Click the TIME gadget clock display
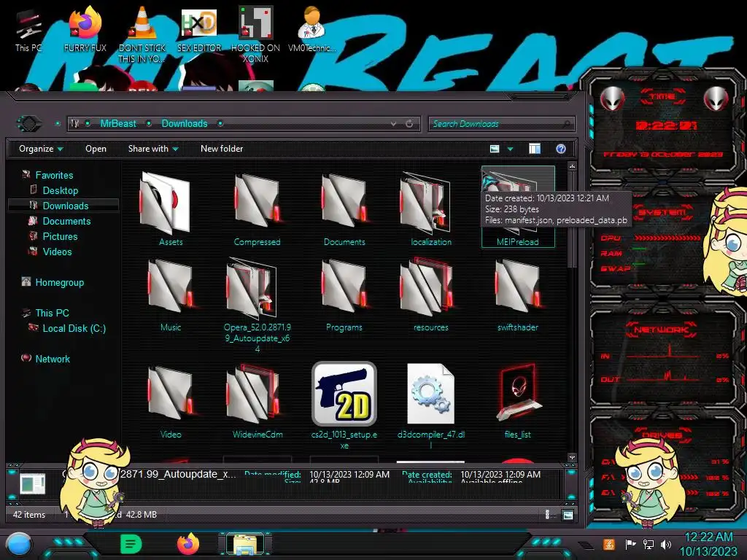Screen dimensions: 747x560 (x=666, y=125)
